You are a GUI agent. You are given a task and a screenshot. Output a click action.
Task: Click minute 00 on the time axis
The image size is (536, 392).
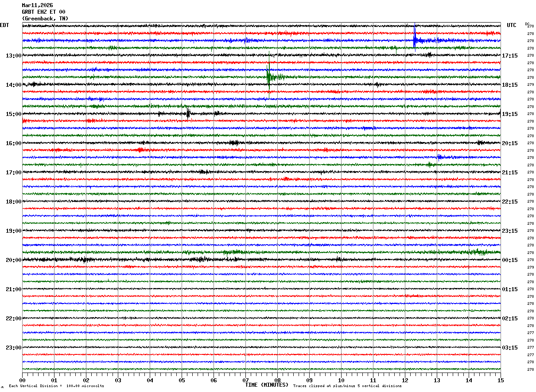click(22, 380)
